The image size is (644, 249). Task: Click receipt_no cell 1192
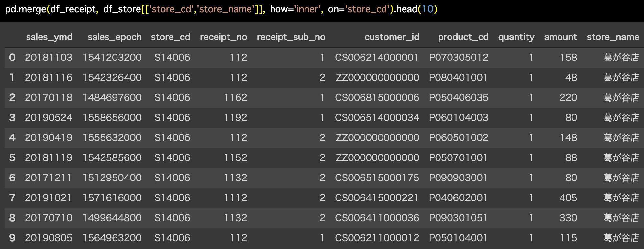click(x=236, y=118)
